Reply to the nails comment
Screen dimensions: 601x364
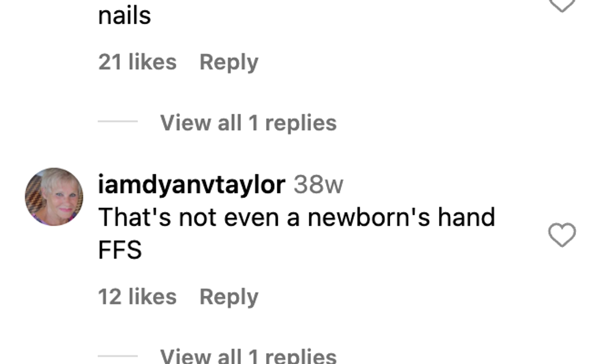pyautogui.click(x=229, y=63)
